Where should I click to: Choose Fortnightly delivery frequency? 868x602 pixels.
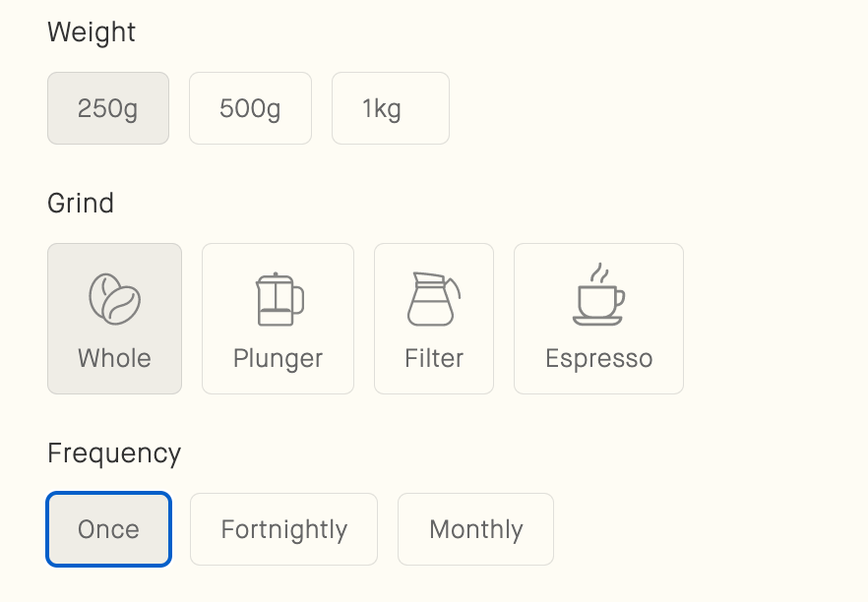pos(283,529)
